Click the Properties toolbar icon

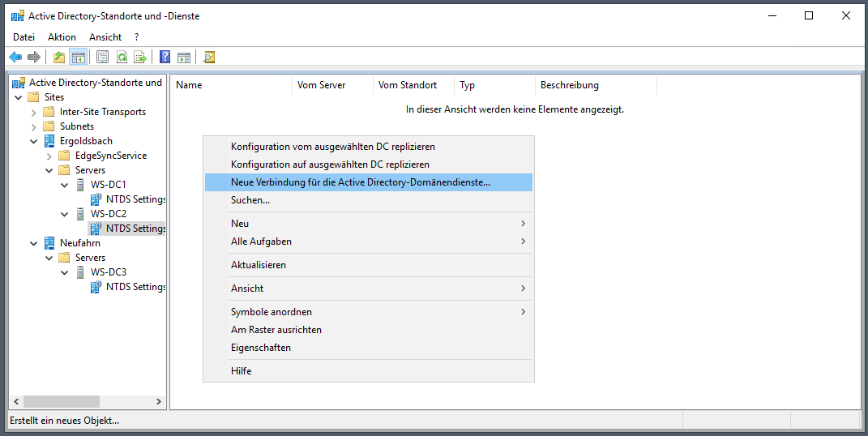[102, 57]
